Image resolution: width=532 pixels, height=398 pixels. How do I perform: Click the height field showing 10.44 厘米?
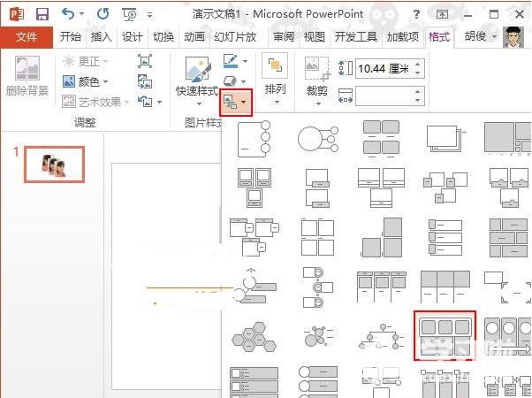[383, 69]
